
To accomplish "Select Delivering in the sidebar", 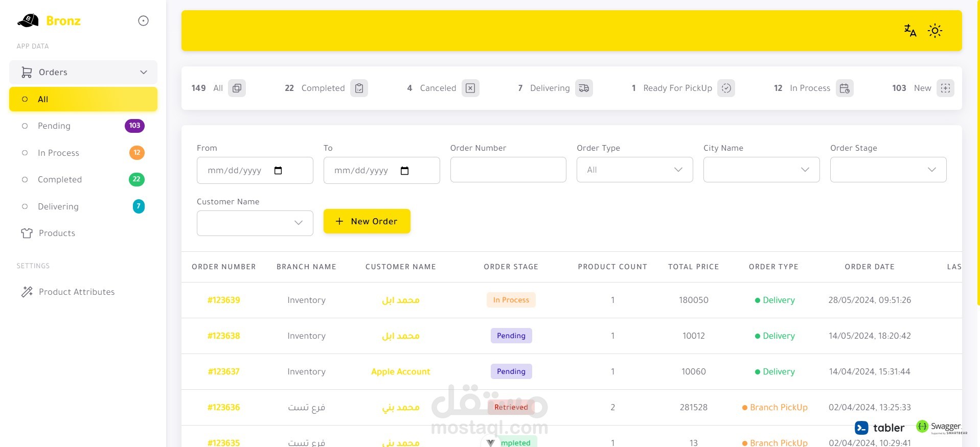I will click(83, 206).
